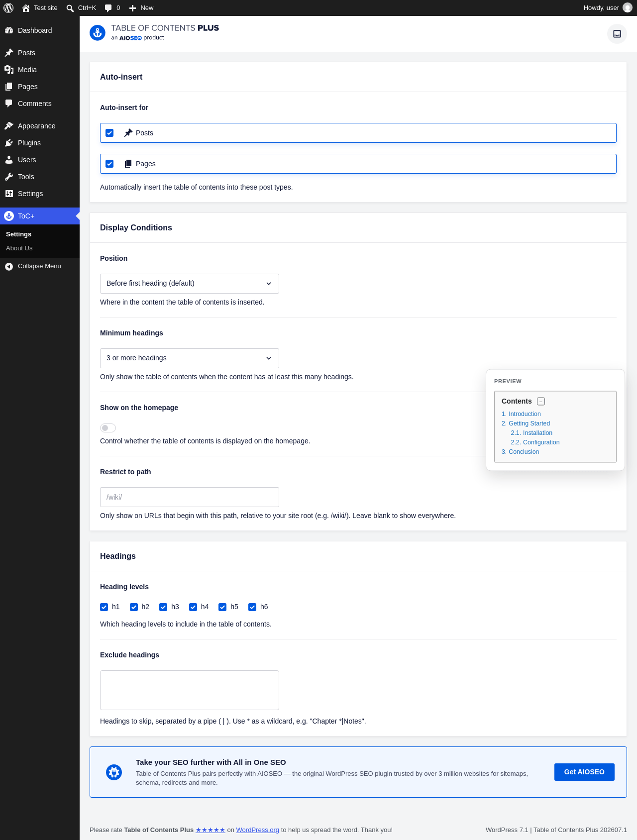
Task: Click inside the Exclude headings textarea
Action: 190,690
